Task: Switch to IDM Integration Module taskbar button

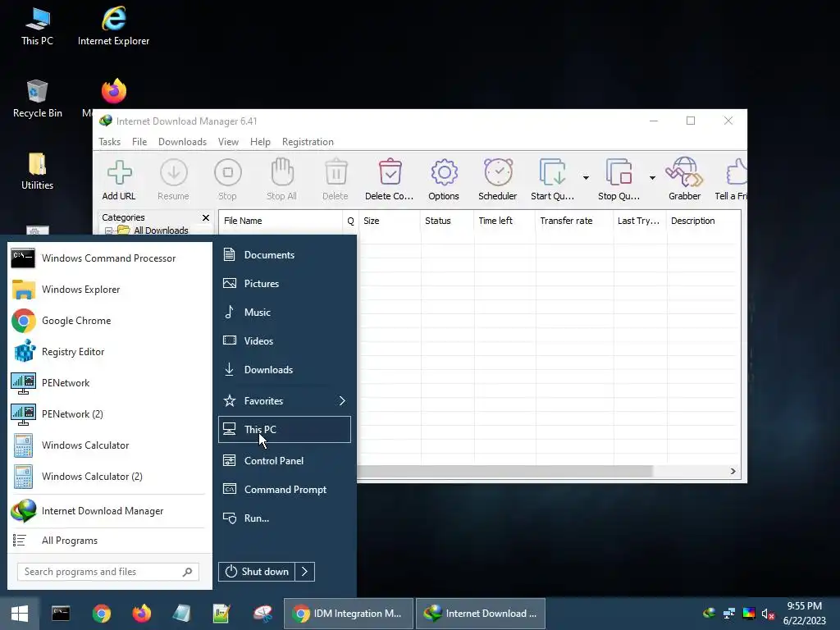Action: click(349, 614)
